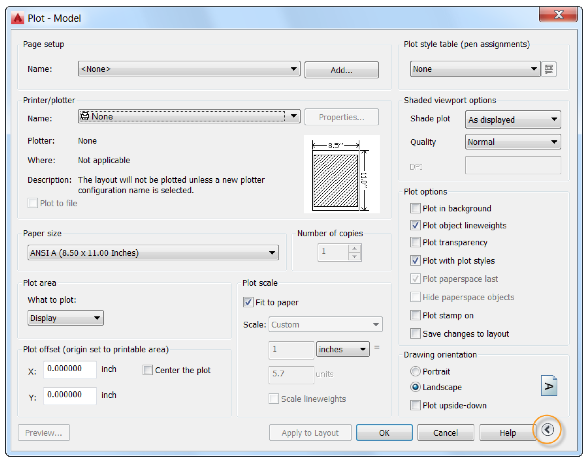Confirm the plot with OK button
The image size is (586, 463).
coord(384,433)
